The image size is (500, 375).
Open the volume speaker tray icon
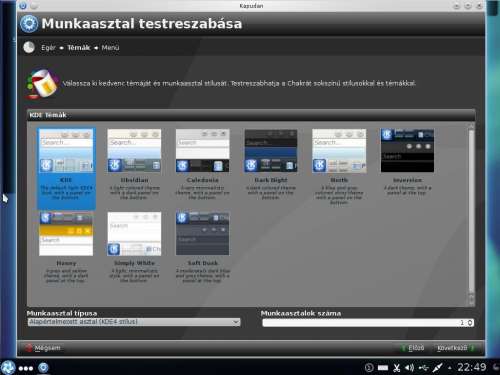click(x=409, y=368)
